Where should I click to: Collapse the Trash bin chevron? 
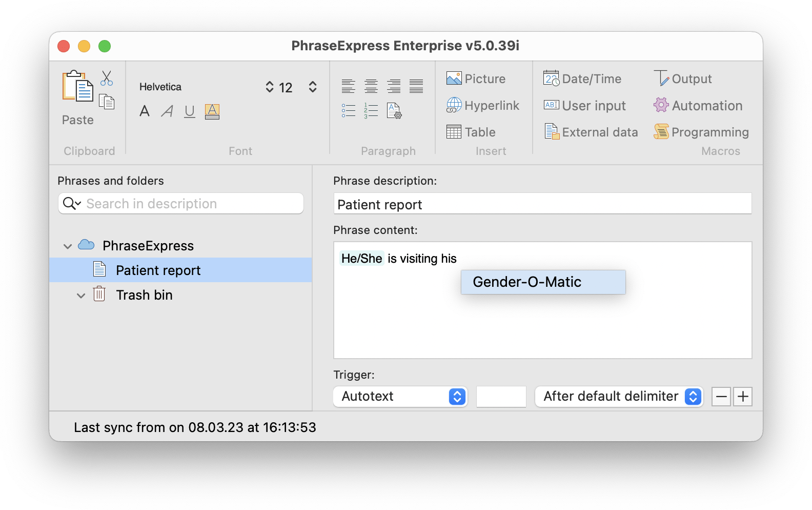coord(81,296)
